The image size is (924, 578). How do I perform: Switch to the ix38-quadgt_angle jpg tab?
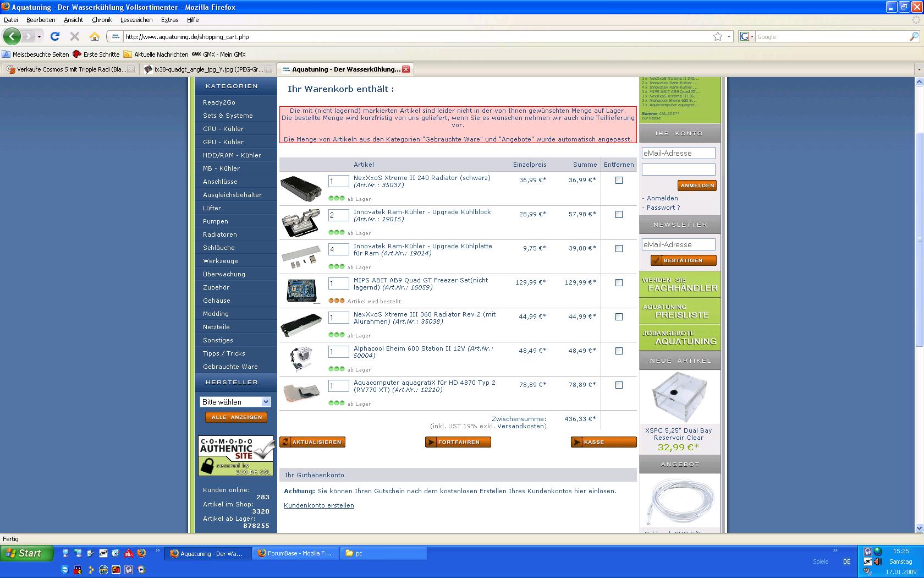coord(208,69)
